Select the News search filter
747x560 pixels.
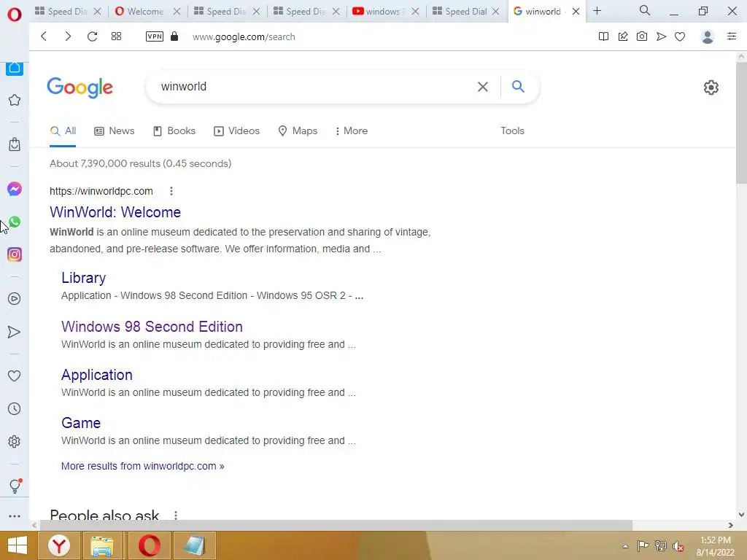coord(115,131)
